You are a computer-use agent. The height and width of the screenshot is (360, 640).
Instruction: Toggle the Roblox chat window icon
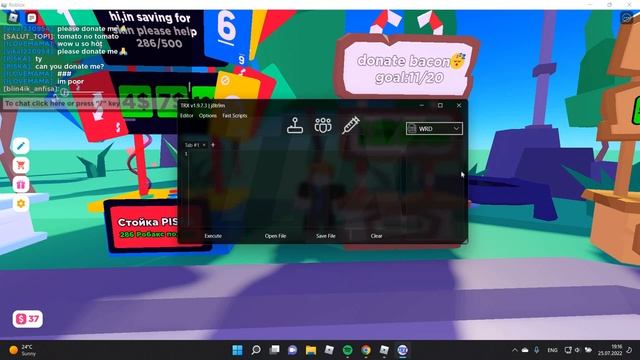point(31,18)
